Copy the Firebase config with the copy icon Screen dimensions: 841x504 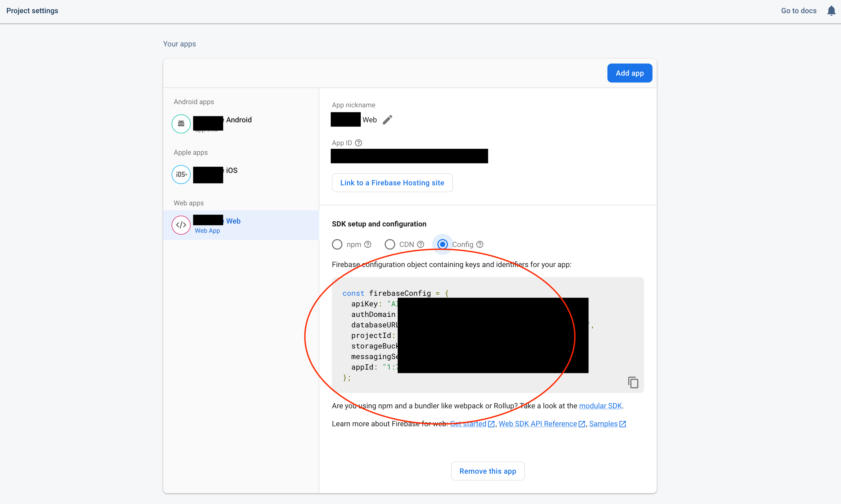[633, 382]
